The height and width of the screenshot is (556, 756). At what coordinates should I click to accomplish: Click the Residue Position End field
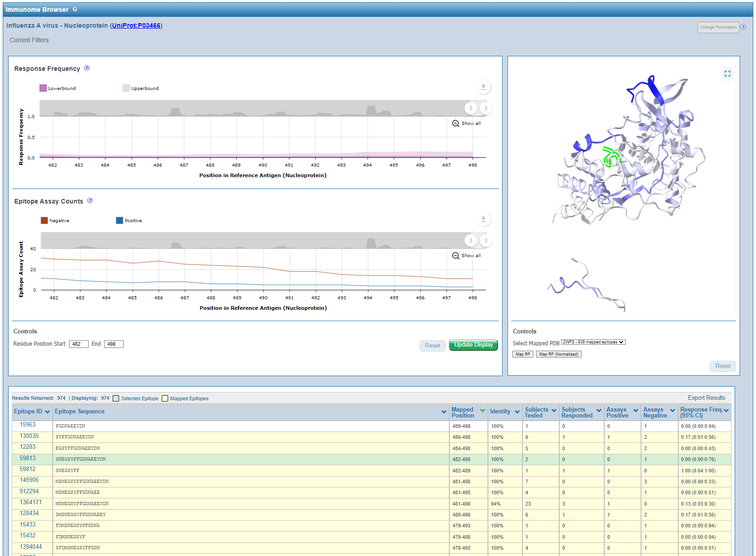pyautogui.click(x=114, y=344)
